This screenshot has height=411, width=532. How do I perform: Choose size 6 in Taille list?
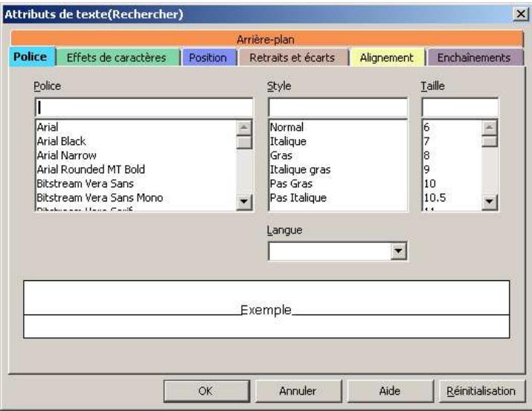pos(452,127)
